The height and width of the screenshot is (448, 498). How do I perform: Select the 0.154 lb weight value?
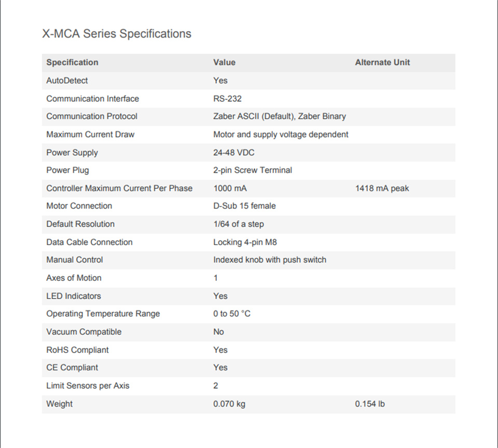[x=370, y=404]
